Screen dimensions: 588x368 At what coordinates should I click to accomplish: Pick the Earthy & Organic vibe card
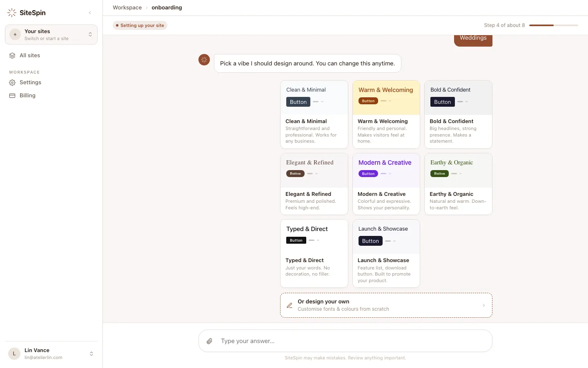(x=458, y=184)
